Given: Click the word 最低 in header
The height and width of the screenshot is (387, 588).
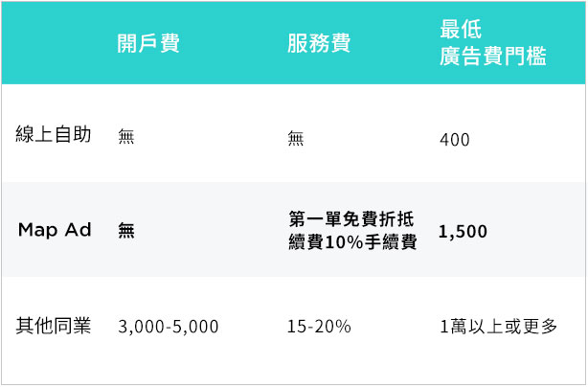Looking at the screenshot, I should click(461, 30).
